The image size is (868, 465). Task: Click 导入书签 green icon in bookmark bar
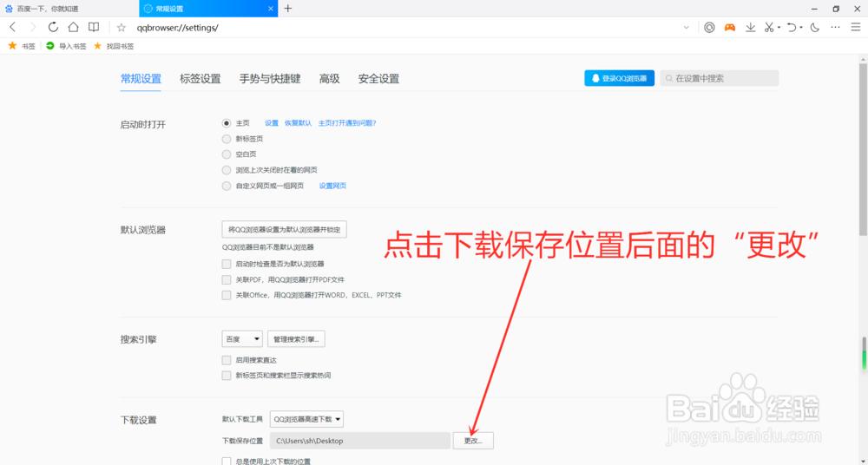(66, 46)
